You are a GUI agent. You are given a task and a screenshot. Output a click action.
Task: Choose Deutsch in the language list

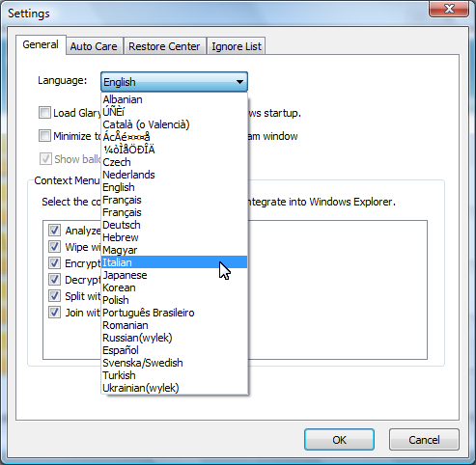pyautogui.click(x=174, y=225)
